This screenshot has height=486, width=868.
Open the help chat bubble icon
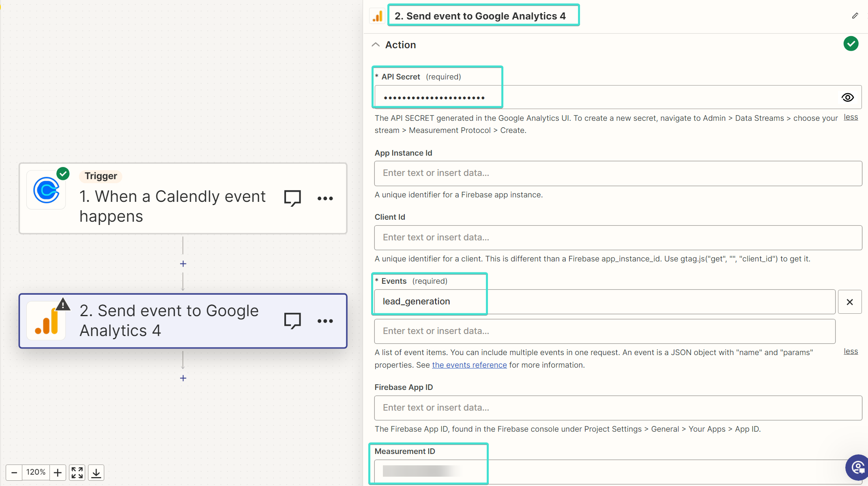click(857, 467)
